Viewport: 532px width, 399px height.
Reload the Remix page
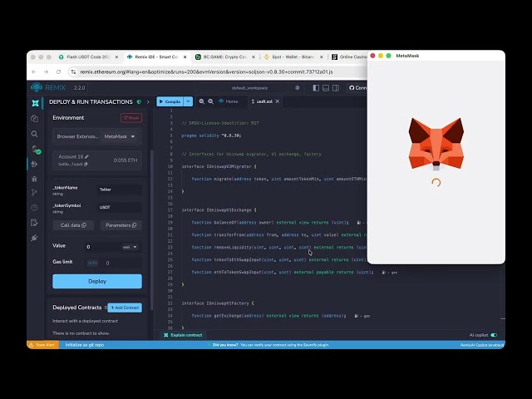(59, 72)
